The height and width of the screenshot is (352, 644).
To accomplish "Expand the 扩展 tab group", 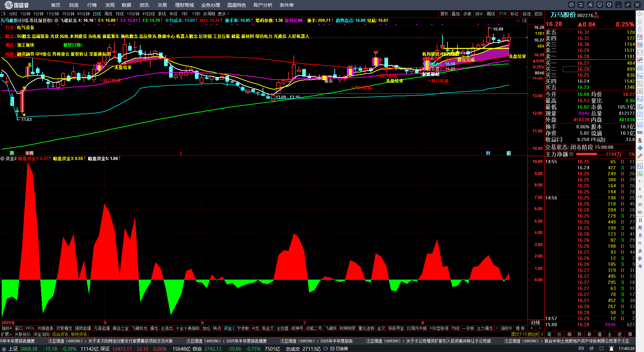I will pyautogui.click(x=6, y=334).
